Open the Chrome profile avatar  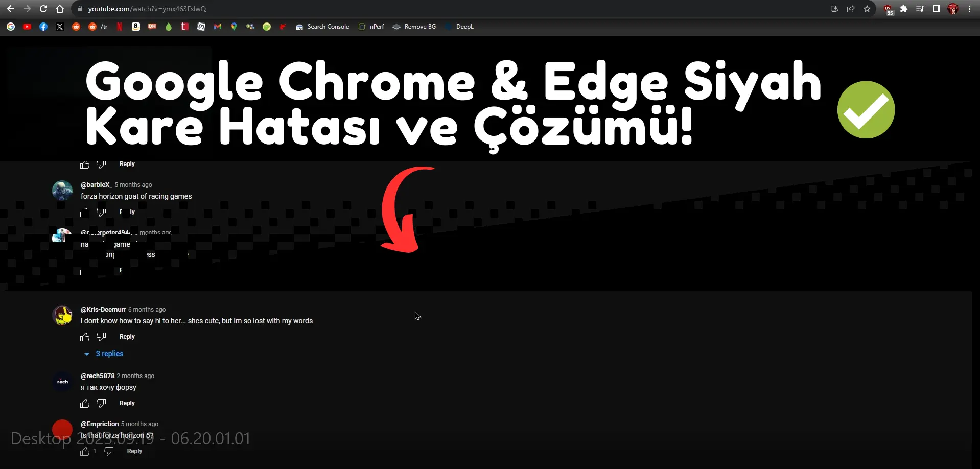(953, 9)
